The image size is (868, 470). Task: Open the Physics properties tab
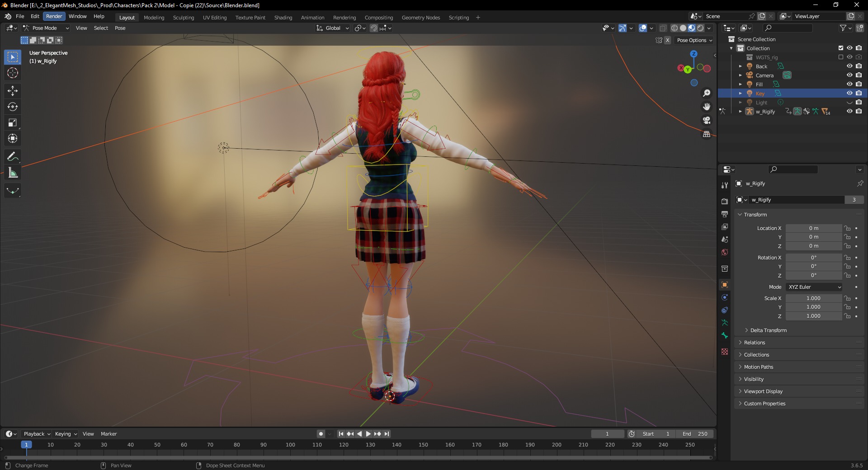tap(725, 297)
